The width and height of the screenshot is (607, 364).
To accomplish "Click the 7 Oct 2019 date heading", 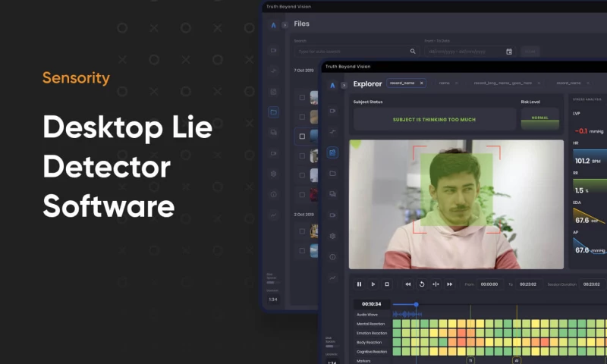I will (303, 71).
